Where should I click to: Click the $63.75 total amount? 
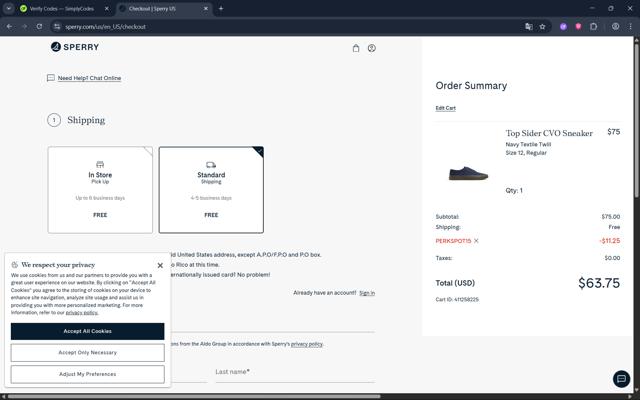pyautogui.click(x=599, y=283)
